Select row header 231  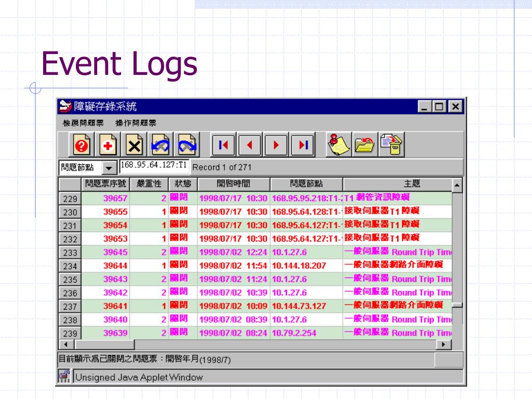(x=70, y=225)
